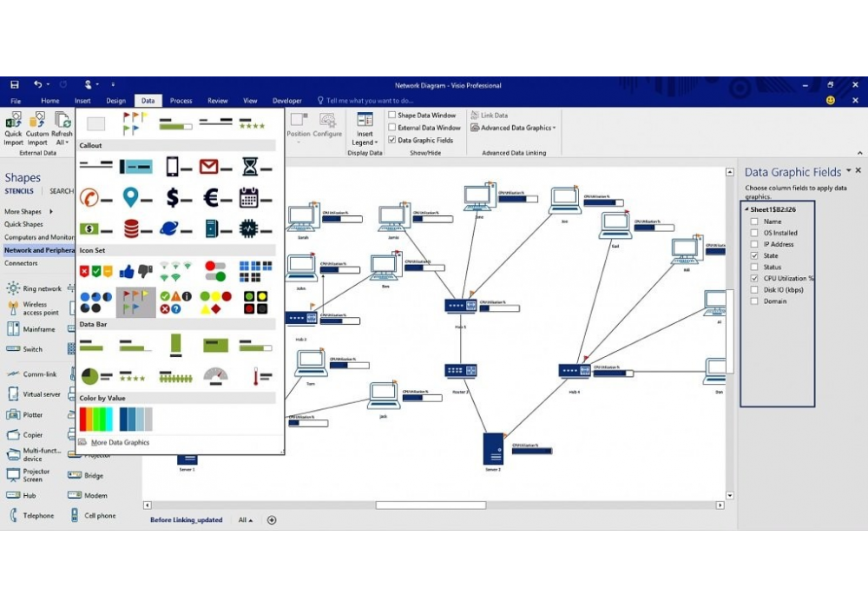Open the Data ribbon tab
Viewport: 868px width, 608px height.
pos(148,100)
